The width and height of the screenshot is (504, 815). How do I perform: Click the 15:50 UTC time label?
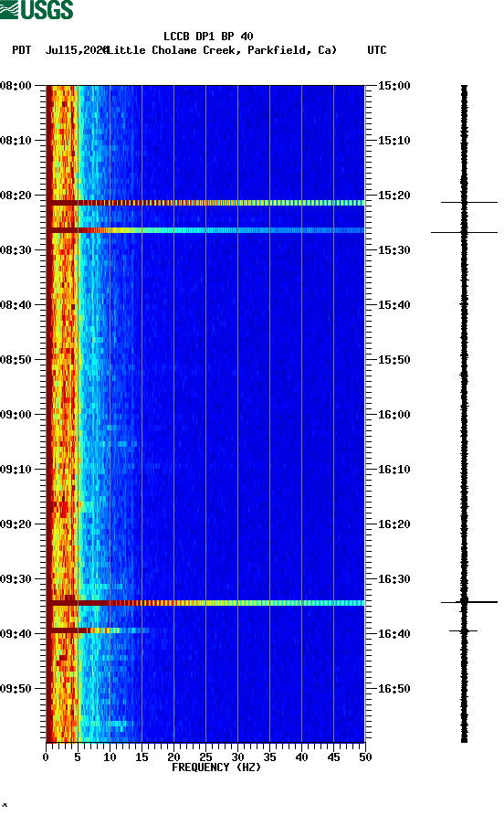click(x=394, y=360)
